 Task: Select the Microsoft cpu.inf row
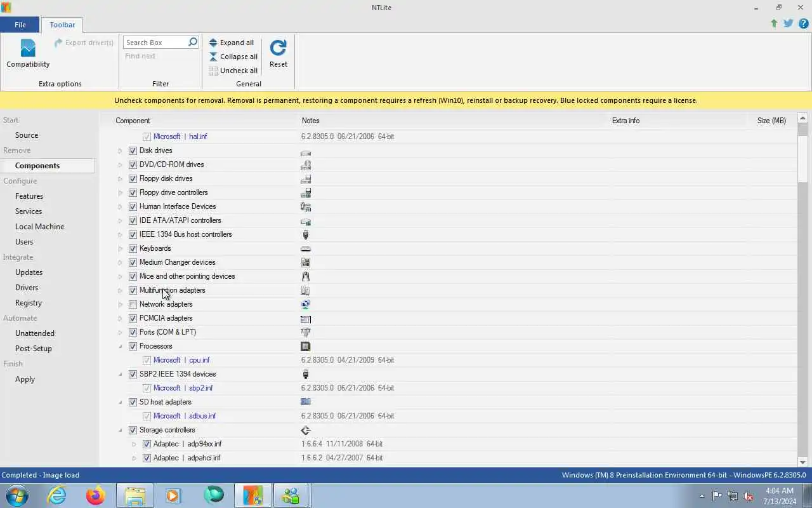[448, 361]
